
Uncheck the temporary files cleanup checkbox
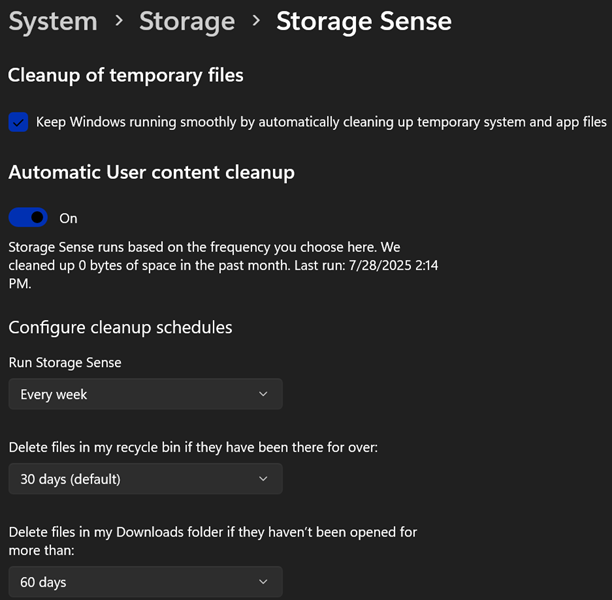18,122
